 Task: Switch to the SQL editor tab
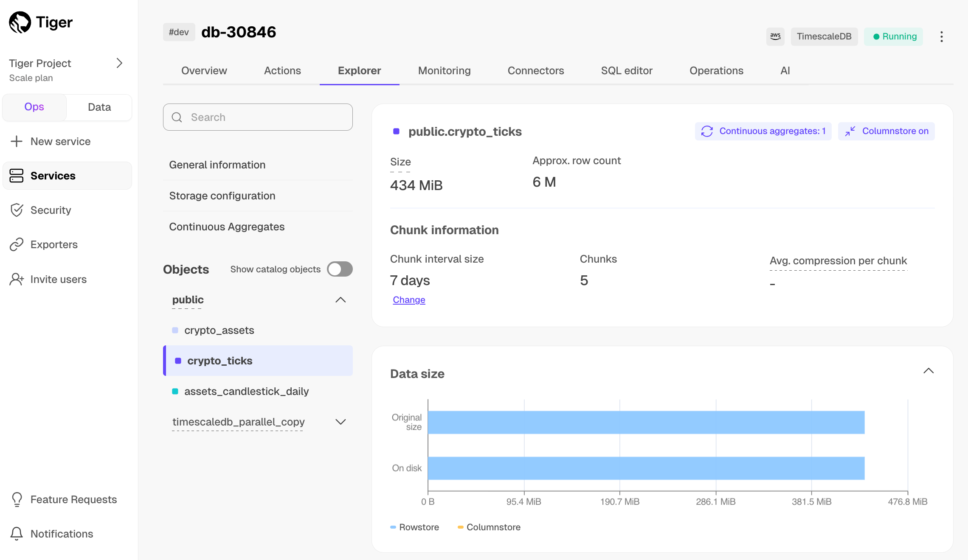click(626, 70)
